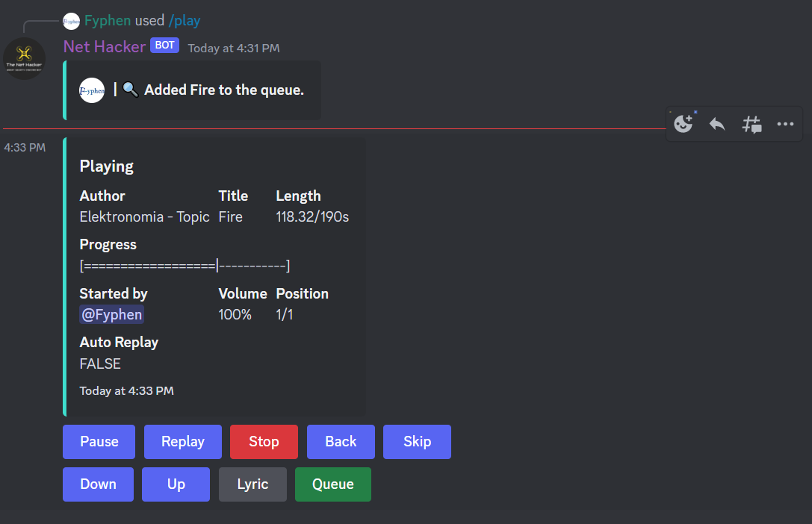Pause the currently playing track
Viewport: 812px width, 524px height.
click(99, 441)
